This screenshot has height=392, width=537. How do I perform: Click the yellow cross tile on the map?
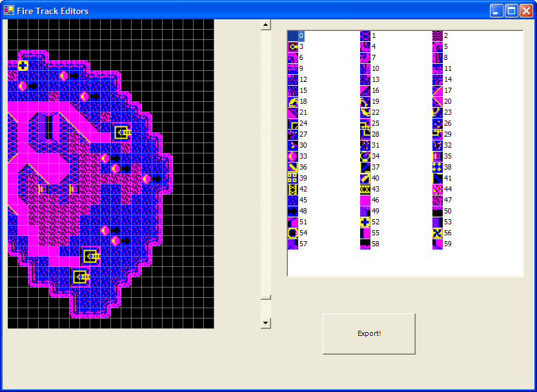[x=23, y=65]
